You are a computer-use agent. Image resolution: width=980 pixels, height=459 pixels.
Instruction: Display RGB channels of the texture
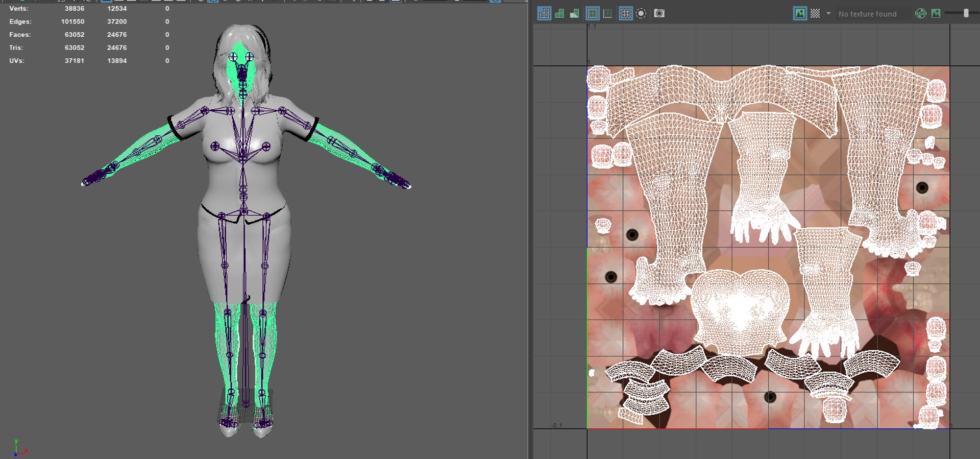[x=921, y=14]
